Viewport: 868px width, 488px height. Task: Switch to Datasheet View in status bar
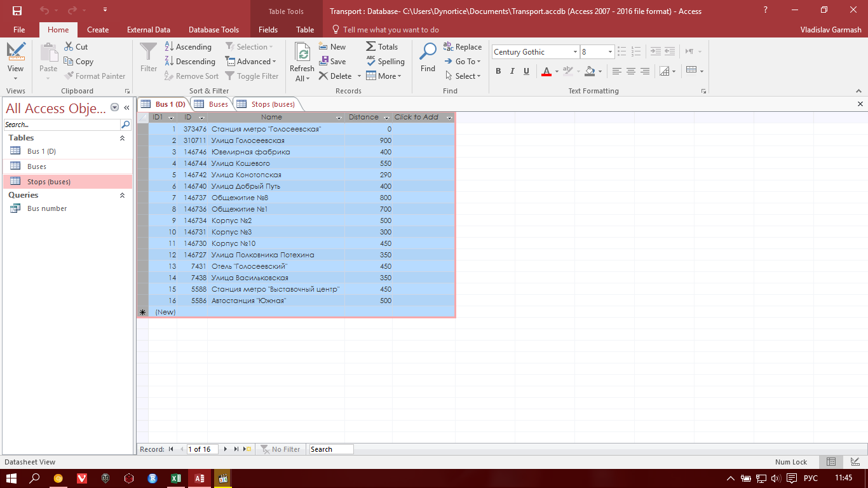(831, 462)
